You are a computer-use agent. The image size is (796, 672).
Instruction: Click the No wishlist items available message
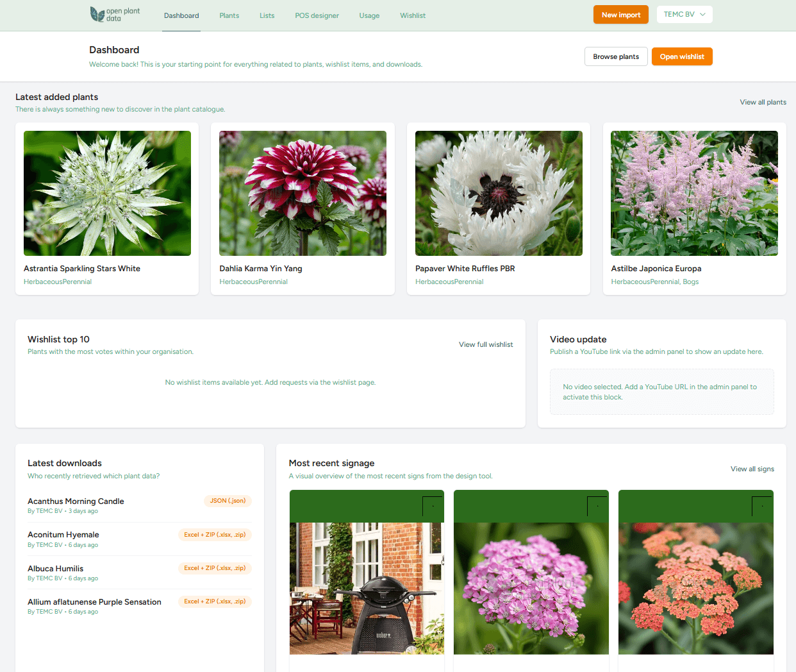(270, 382)
